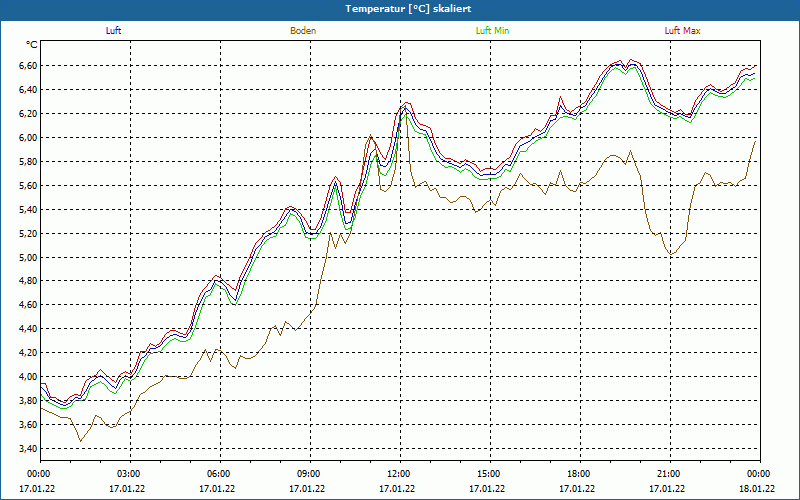Click the y-axis value 5,20

[28, 234]
